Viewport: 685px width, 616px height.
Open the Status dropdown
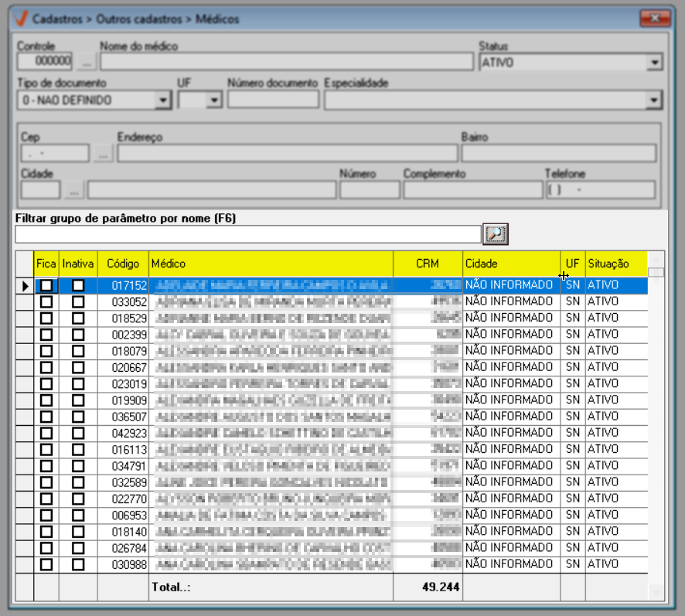[x=655, y=63]
